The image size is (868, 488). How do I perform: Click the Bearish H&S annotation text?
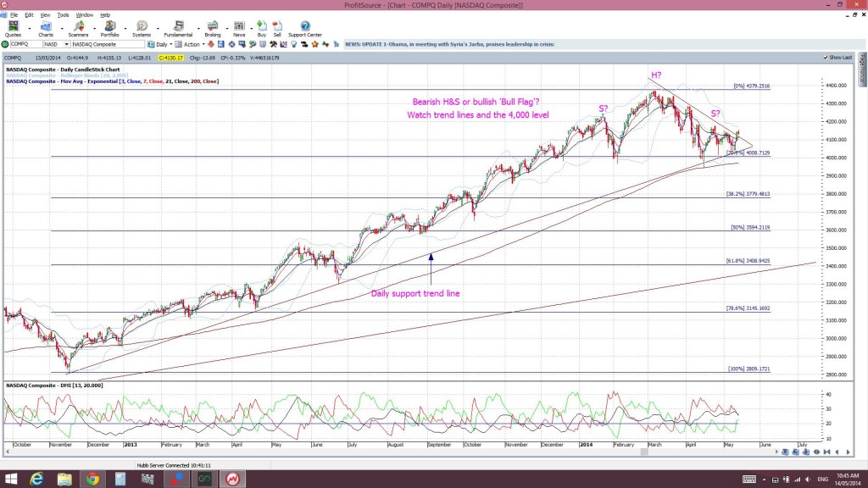[x=476, y=102]
